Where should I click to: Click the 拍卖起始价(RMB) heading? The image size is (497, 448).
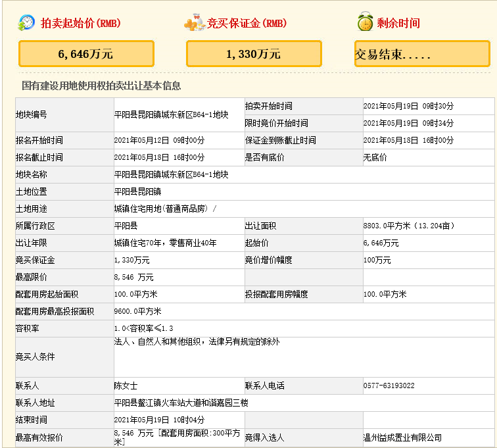[80, 23]
